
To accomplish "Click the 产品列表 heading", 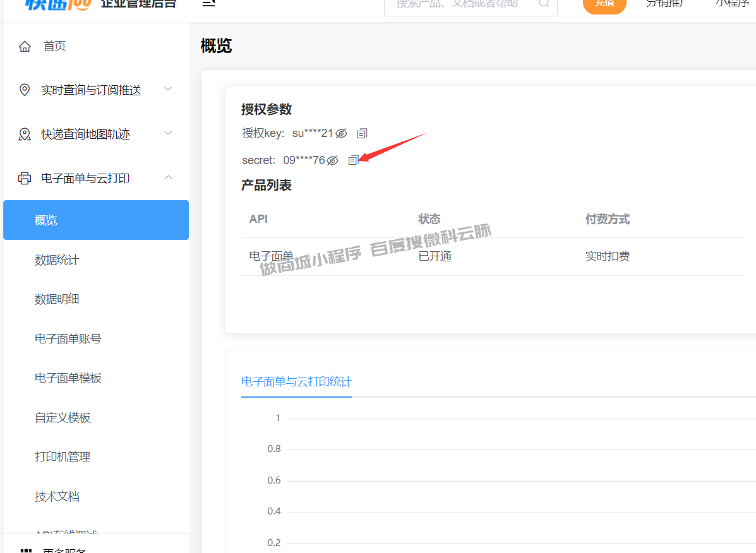I will coord(267,186).
